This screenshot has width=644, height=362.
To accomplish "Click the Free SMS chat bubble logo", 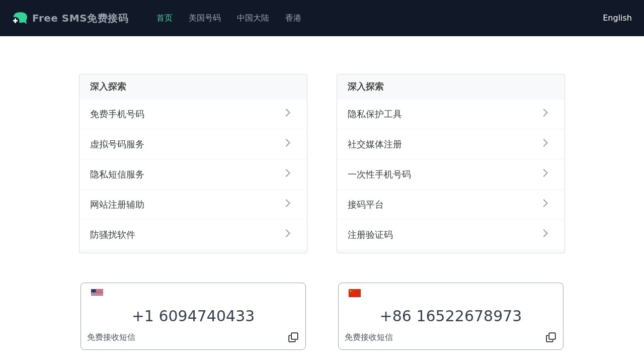I will 20,18.
